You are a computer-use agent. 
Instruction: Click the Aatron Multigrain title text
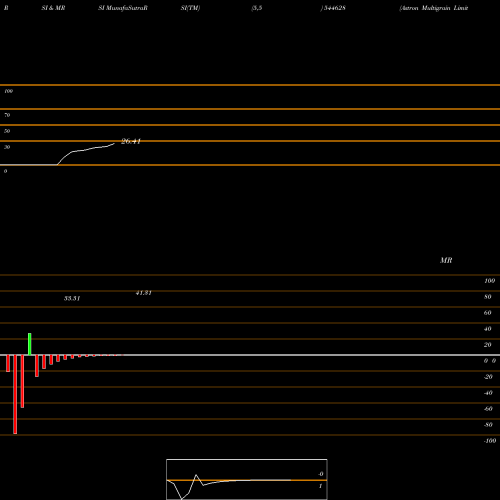pos(434,8)
